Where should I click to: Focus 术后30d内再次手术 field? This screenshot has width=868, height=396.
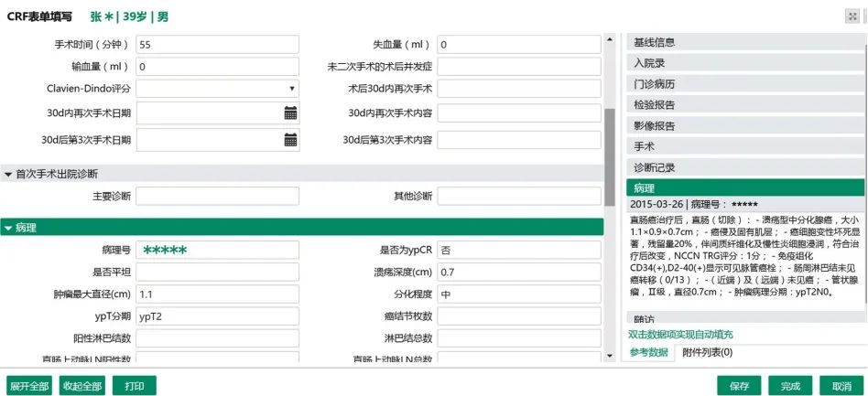[519, 89]
